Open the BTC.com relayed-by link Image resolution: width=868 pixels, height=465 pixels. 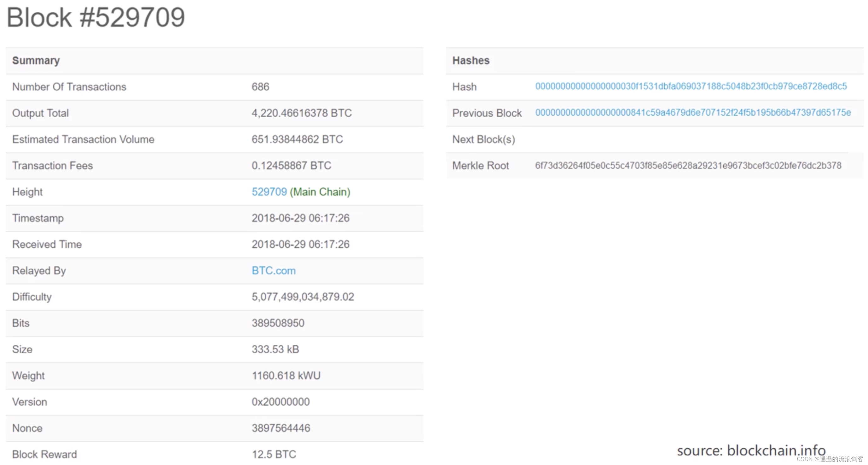(x=273, y=270)
